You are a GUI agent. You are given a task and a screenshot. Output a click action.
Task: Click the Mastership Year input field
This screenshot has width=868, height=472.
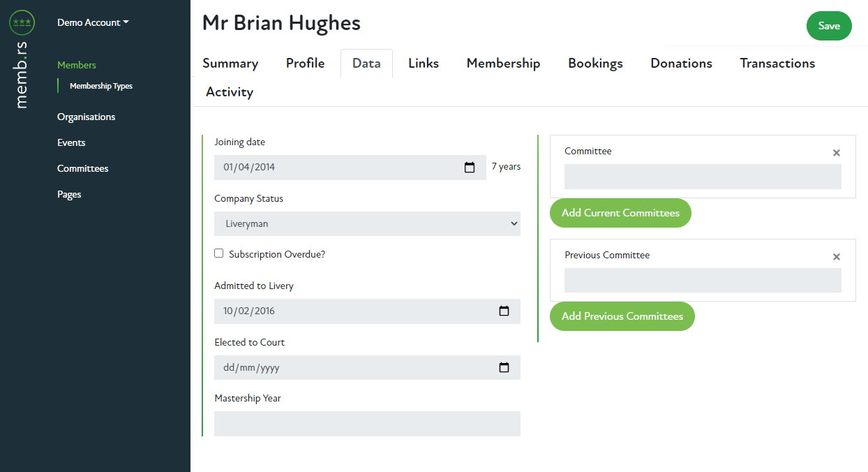pos(367,424)
